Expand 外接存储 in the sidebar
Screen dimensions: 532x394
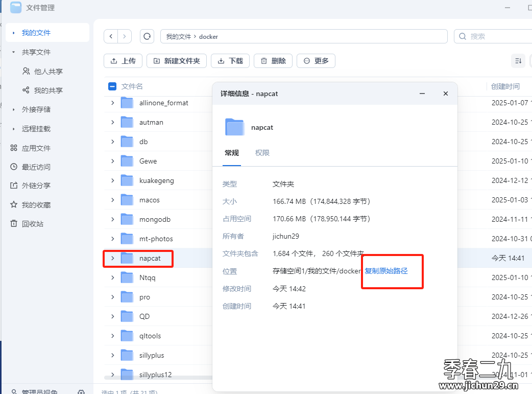[x=14, y=109]
